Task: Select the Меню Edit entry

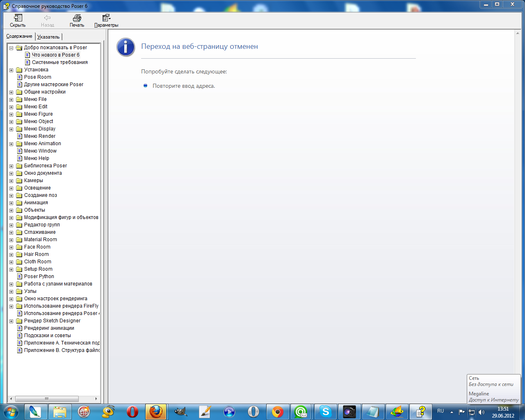Action: (36, 107)
